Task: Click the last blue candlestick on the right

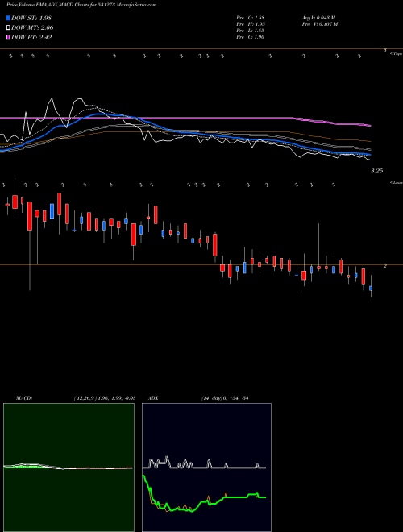Action: 371,289
